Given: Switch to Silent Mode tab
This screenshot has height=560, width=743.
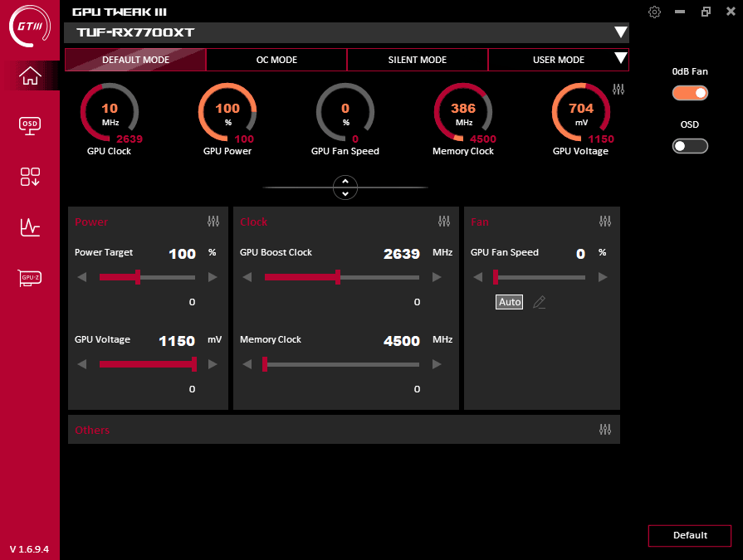Looking at the screenshot, I should point(418,60).
